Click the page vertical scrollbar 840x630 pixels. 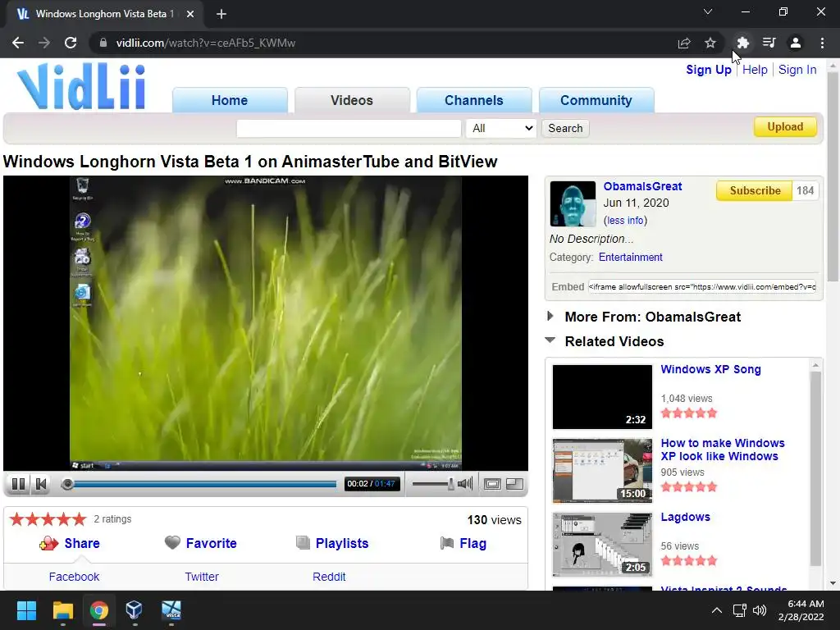(833, 177)
